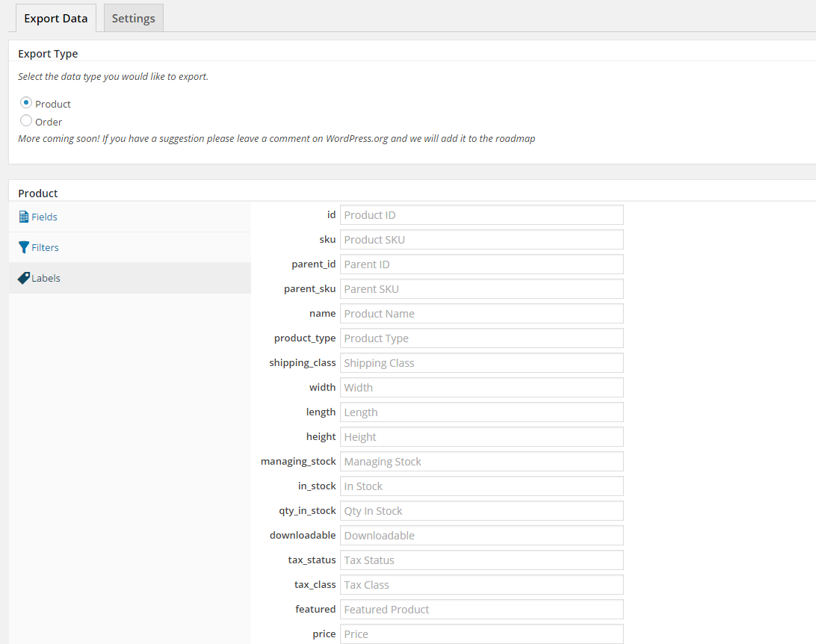The width and height of the screenshot is (816, 644).
Task: Focus the Tax Status input box
Action: tap(481, 560)
